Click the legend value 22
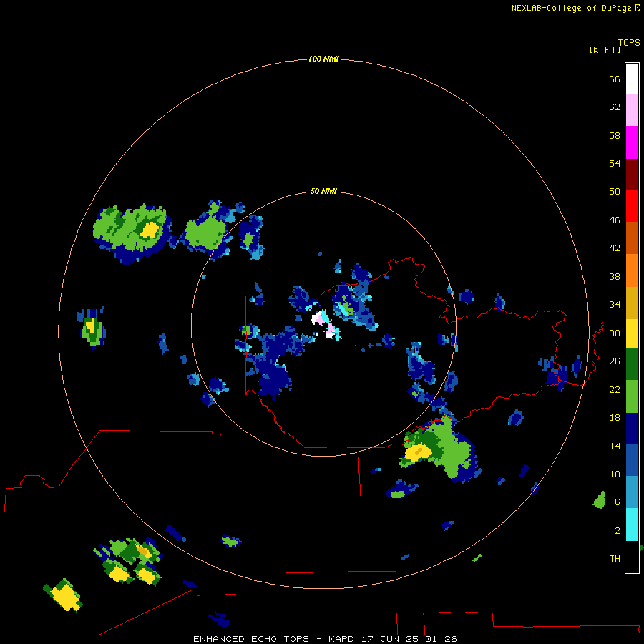The image size is (644, 644). (615, 389)
